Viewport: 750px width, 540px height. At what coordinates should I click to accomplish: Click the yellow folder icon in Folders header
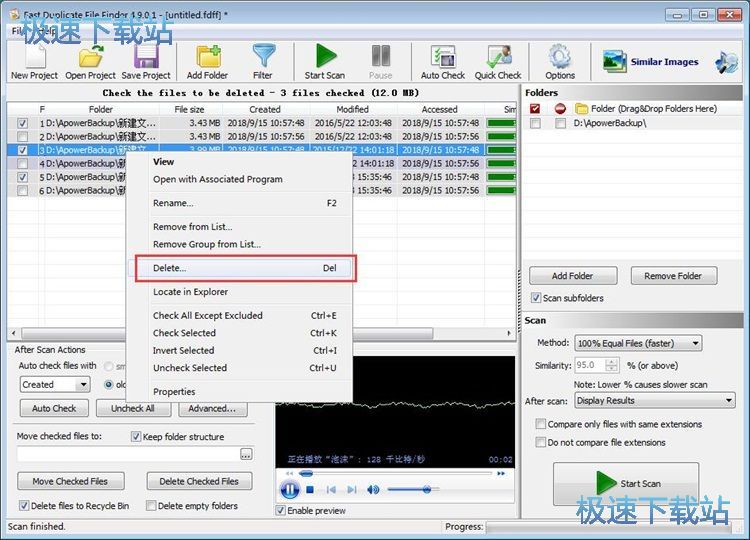(581, 109)
